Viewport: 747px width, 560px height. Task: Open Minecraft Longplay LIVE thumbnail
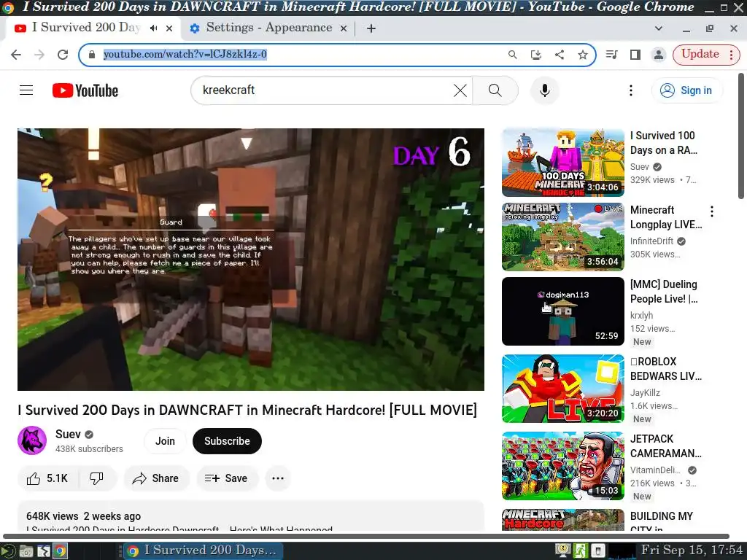click(562, 237)
